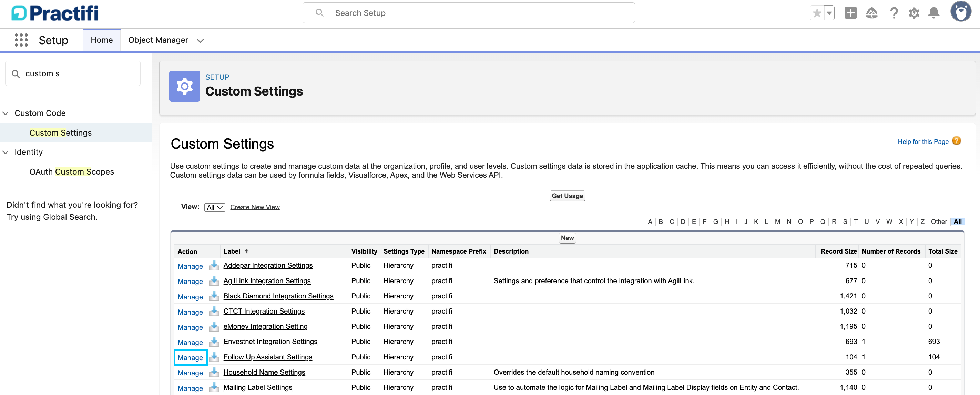980x395 pixels.
Task: Click the Setup breadcrumb text in header
Action: tap(217, 77)
